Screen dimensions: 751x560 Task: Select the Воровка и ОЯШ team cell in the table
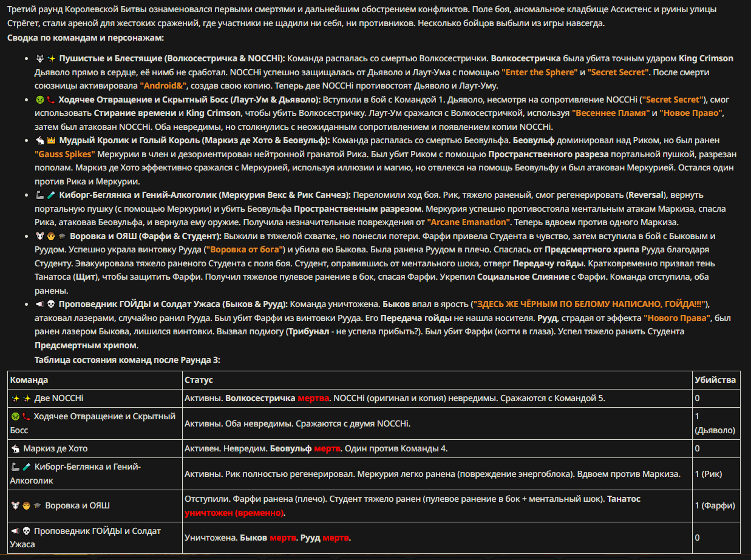pos(95,505)
